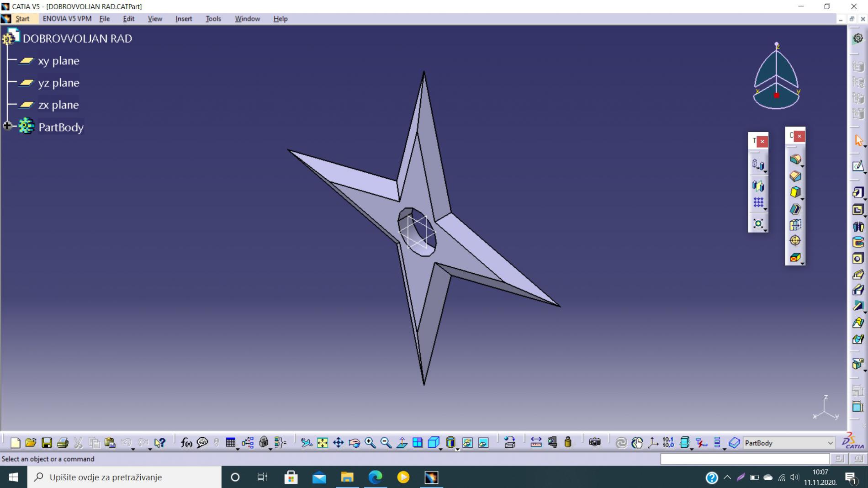Toggle the Normal View icon
Viewport: 868px width, 488px height.
(402, 442)
